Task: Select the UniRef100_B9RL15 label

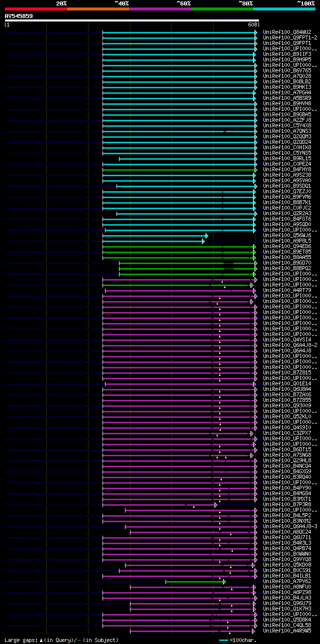Action: pos(287,158)
